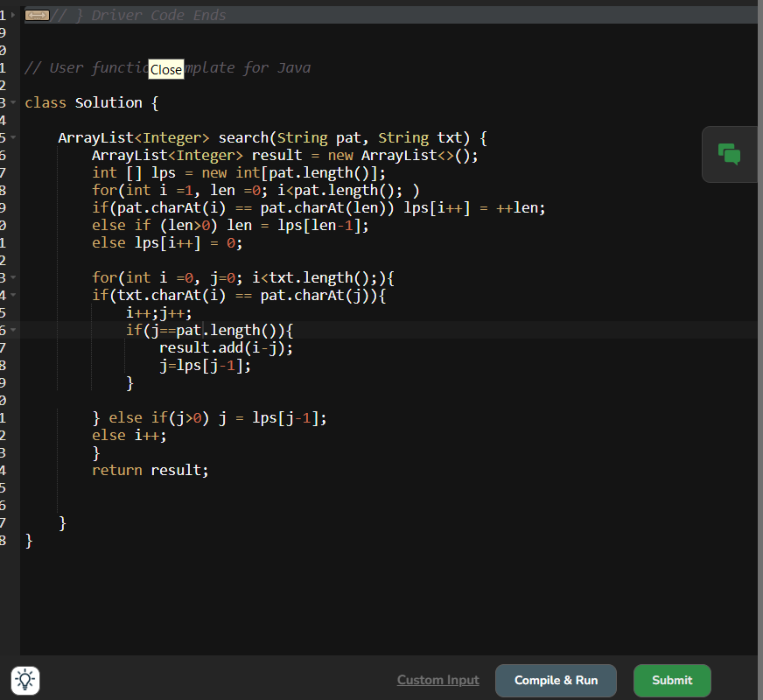Image resolution: width=763 pixels, height=700 pixels.
Task: Click the 'j=lps[j-1];' statement
Action: tap(206, 365)
